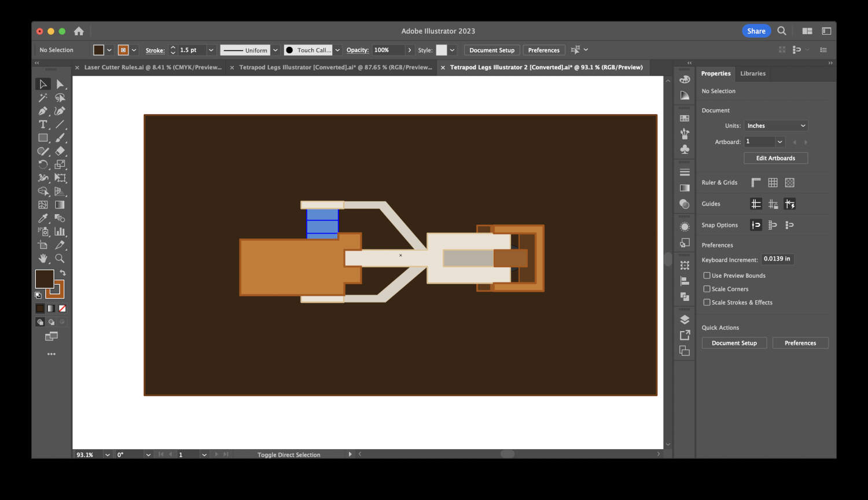Image resolution: width=868 pixels, height=500 pixels.
Task: Toggle the transparency grid
Action: point(789,182)
